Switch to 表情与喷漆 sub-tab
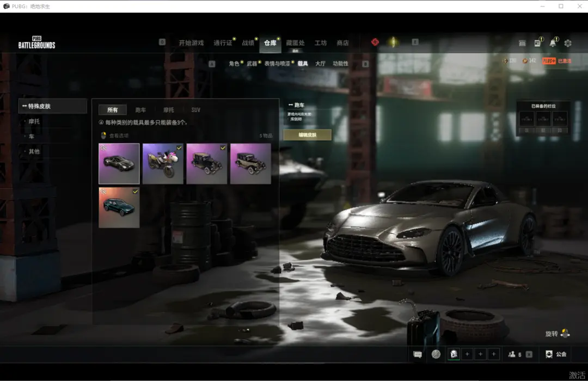 277,63
